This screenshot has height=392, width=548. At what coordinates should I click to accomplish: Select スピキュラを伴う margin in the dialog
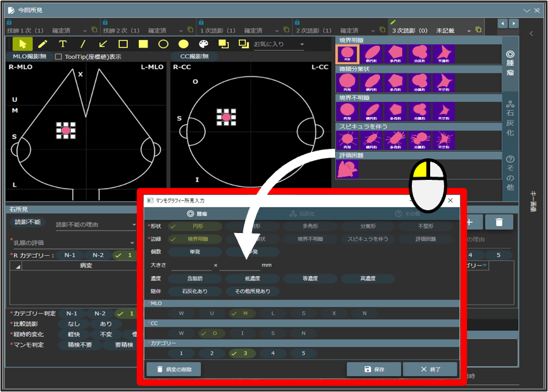pyautogui.click(x=368, y=239)
